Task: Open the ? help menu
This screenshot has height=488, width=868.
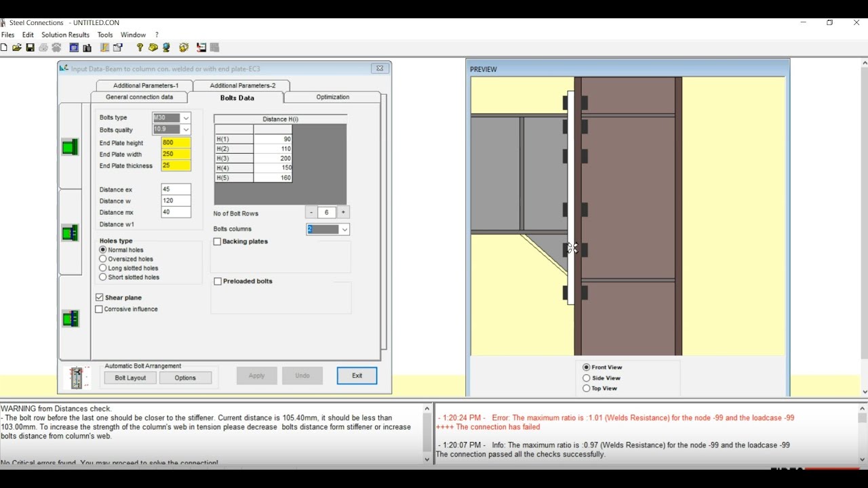Action: pyautogui.click(x=157, y=35)
